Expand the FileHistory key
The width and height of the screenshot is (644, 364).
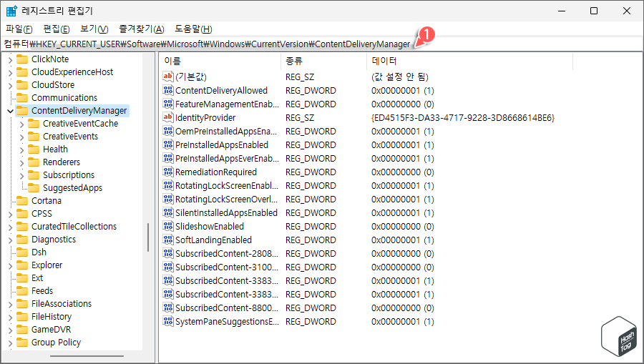point(10,317)
